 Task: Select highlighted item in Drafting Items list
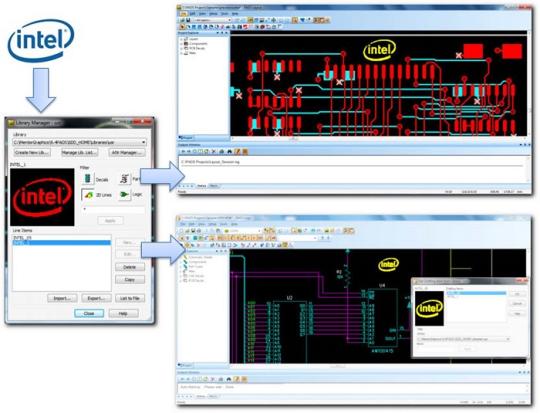tap(476, 293)
